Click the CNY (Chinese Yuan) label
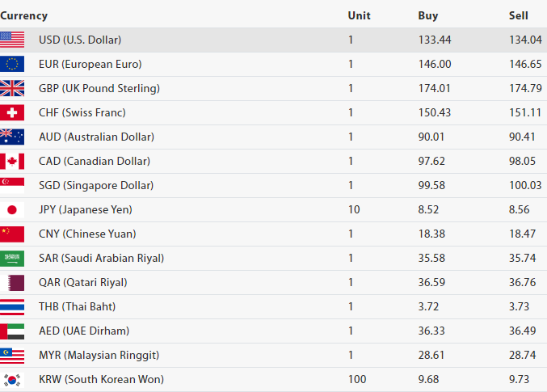 [87, 234]
